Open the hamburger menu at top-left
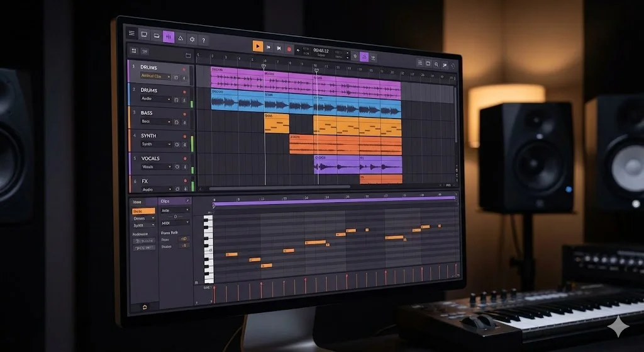Screen dimensions: 644x352 point(131,33)
